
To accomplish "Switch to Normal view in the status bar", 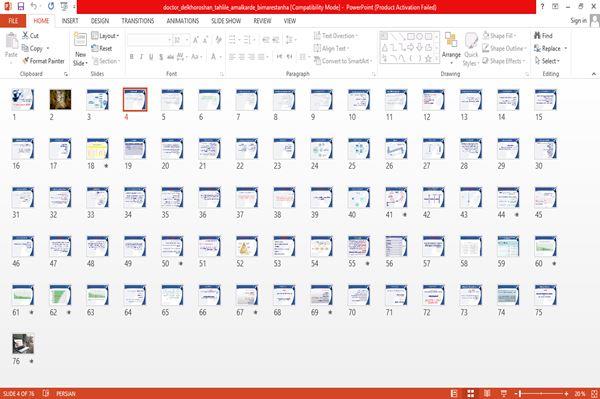I will [x=454, y=393].
